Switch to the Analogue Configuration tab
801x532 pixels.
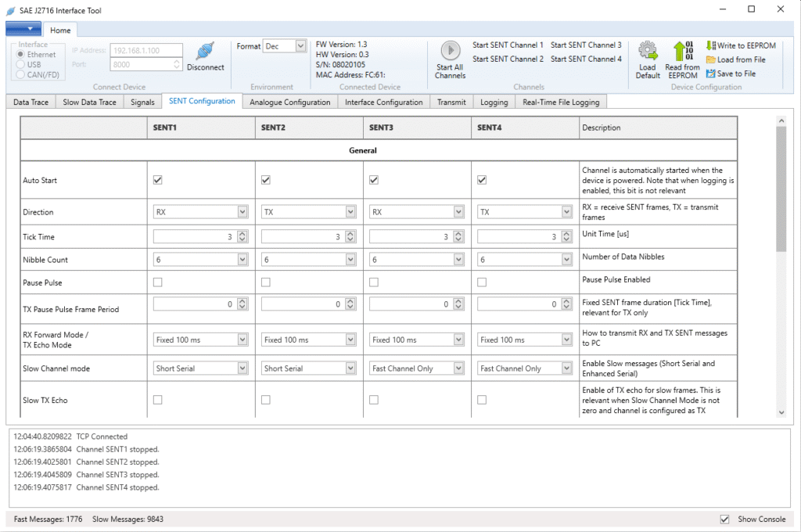point(289,102)
